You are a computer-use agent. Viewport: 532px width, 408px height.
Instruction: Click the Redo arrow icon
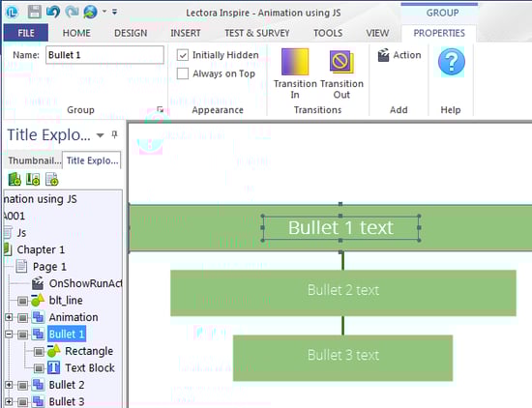pos(72,12)
